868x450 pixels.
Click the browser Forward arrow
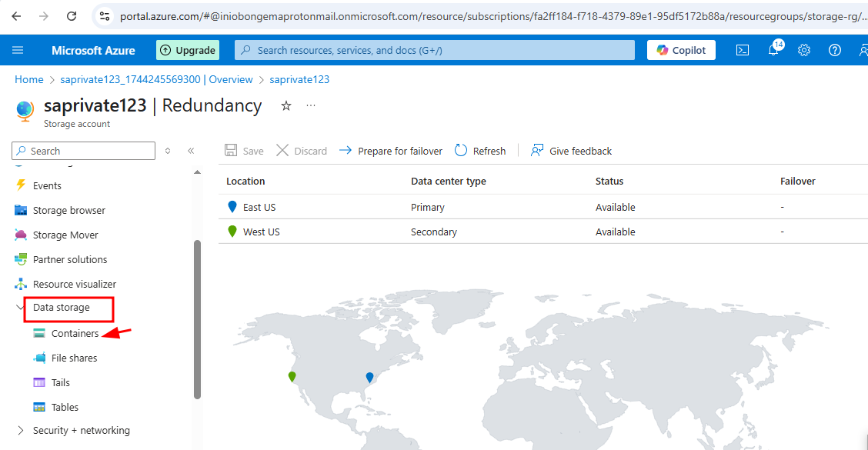pos(44,16)
